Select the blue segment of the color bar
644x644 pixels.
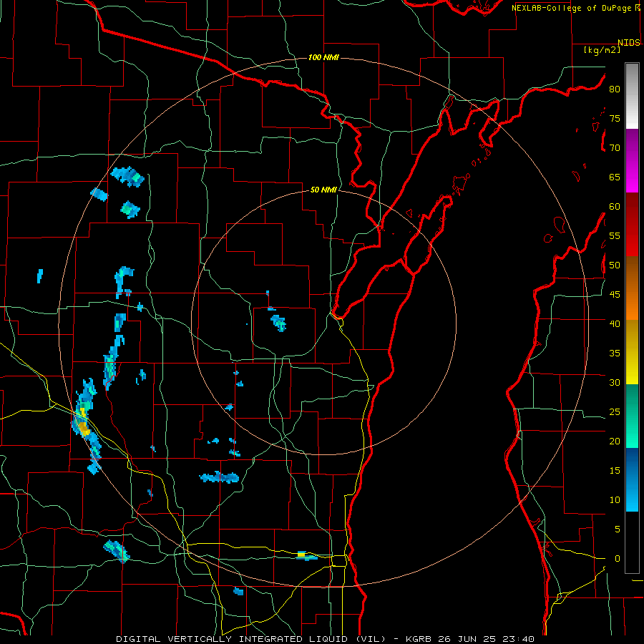[632, 479]
